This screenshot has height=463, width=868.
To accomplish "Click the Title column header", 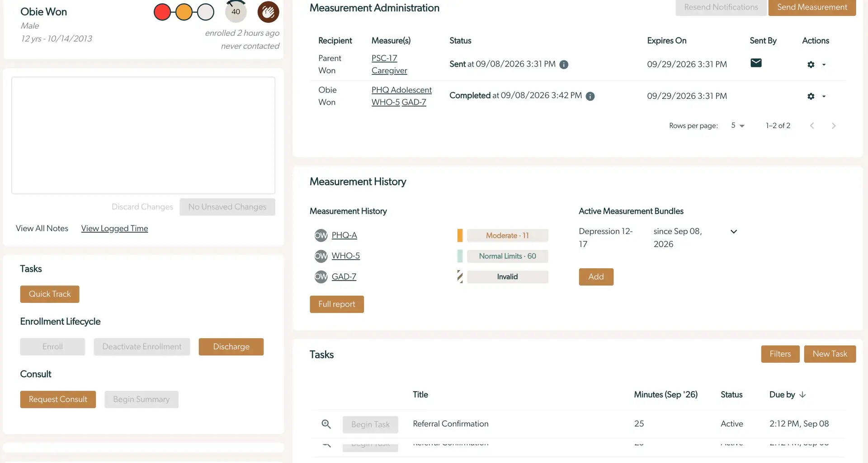I will point(420,395).
